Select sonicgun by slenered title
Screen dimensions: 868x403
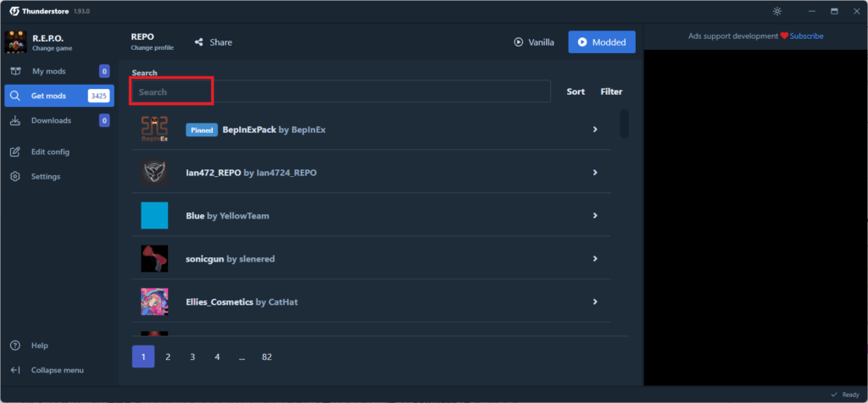coord(231,259)
